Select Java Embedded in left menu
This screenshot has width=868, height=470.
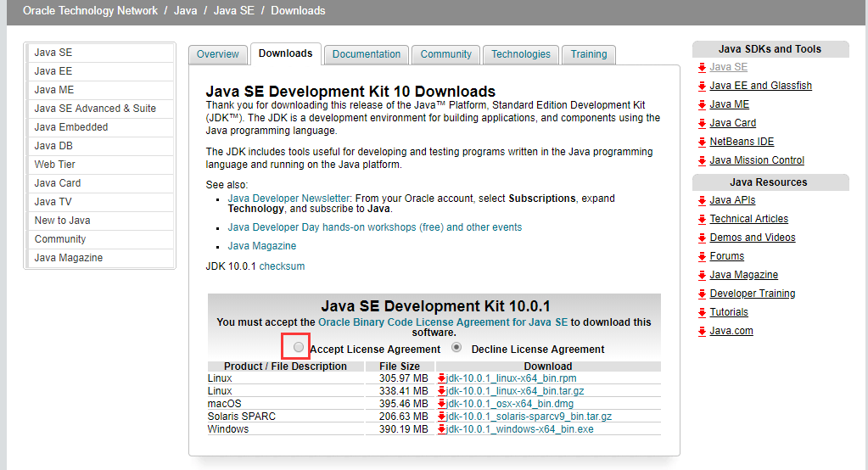pos(100,127)
